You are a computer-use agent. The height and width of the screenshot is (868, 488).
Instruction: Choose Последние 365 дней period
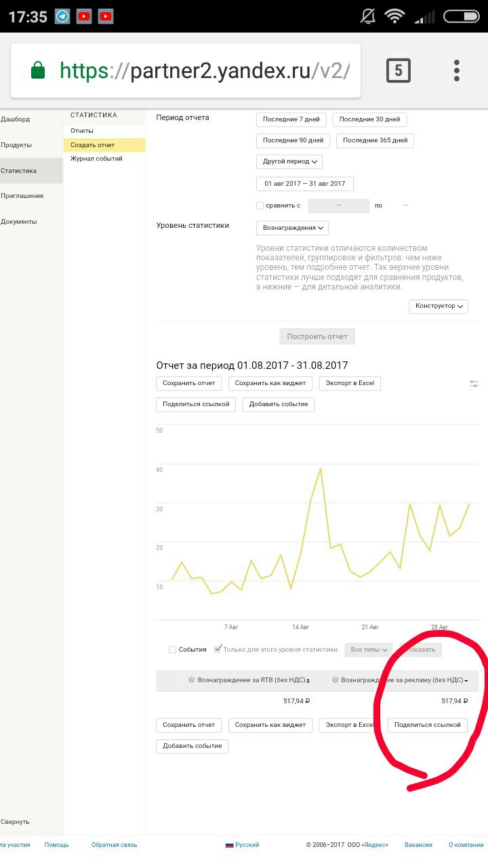375,140
